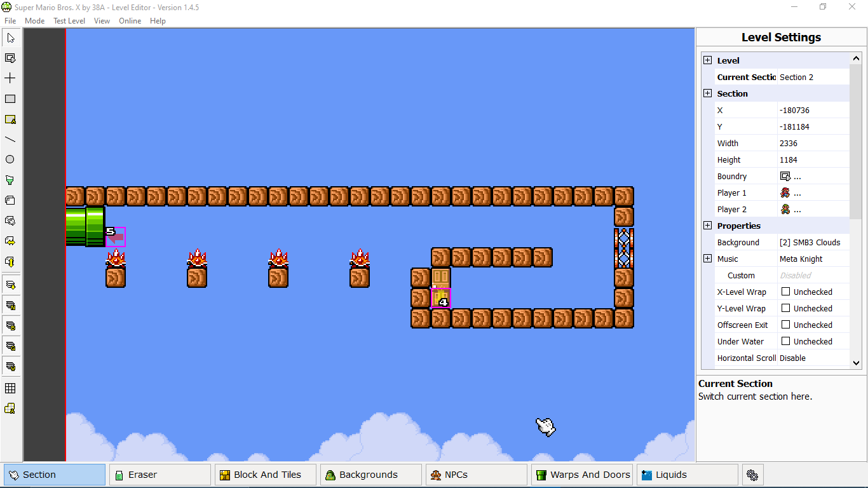The image size is (868, 488).
Task: Change the Music Meta Knight value
Action: click(813, 259)
